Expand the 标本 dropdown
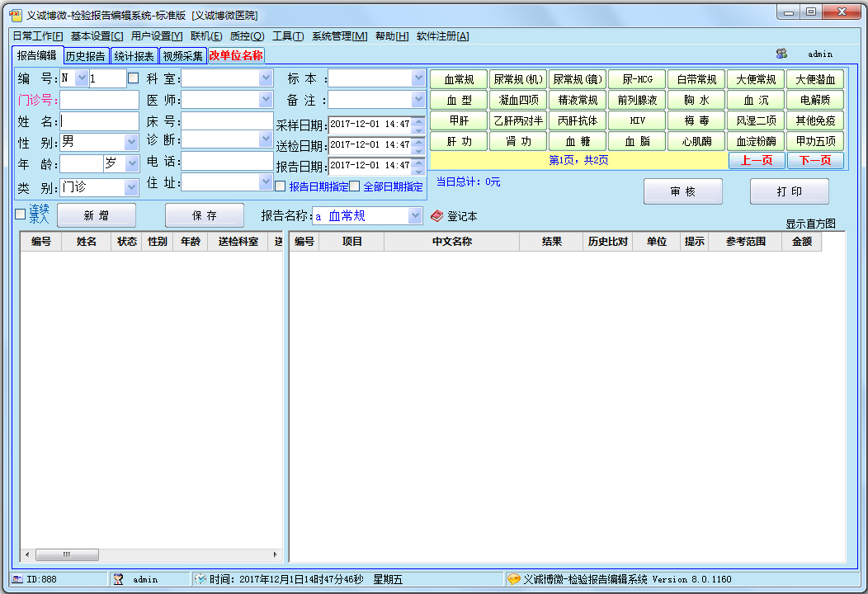Screen dimensions: 868x594 pos(418,78)
